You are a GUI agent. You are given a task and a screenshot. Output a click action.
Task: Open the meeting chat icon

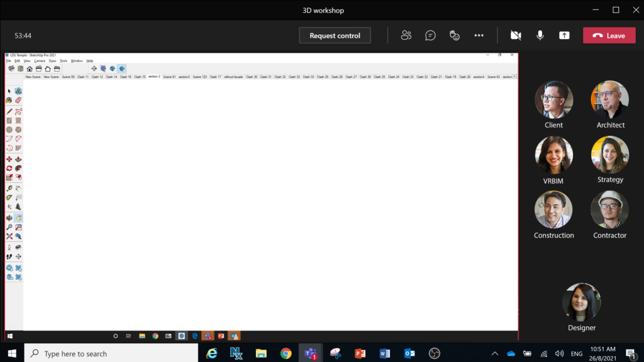[x=430, y=36]
